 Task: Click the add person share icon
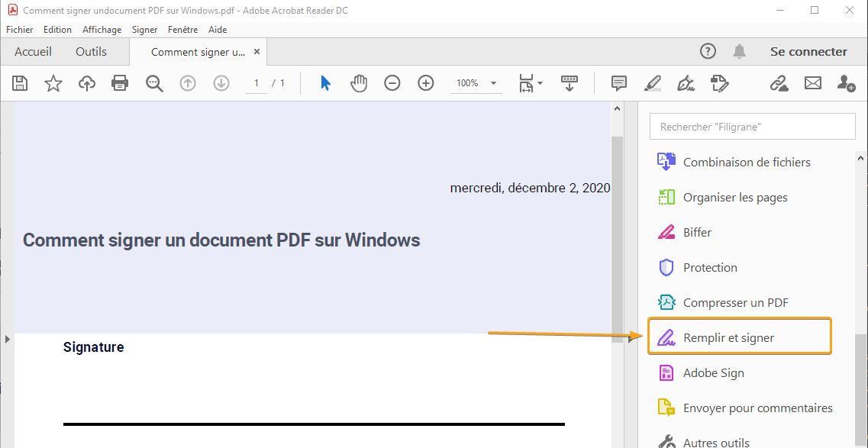pos(846,83)
